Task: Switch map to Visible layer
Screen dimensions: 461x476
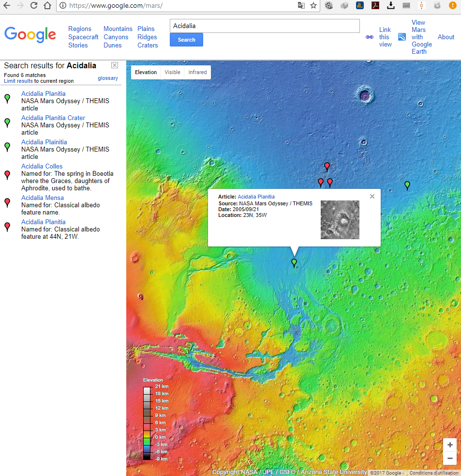Action: pos(172,72)
